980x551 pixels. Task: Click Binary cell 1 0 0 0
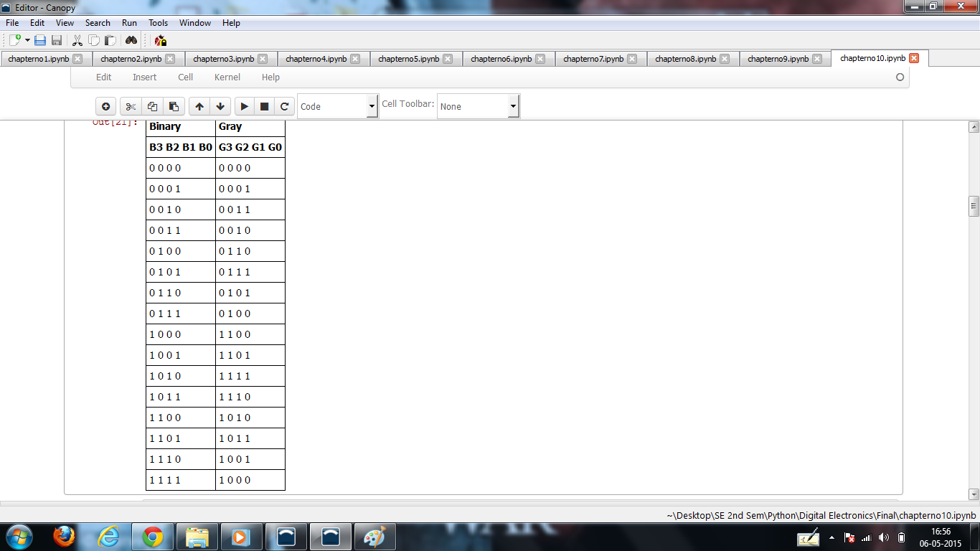tap(181, 334)
